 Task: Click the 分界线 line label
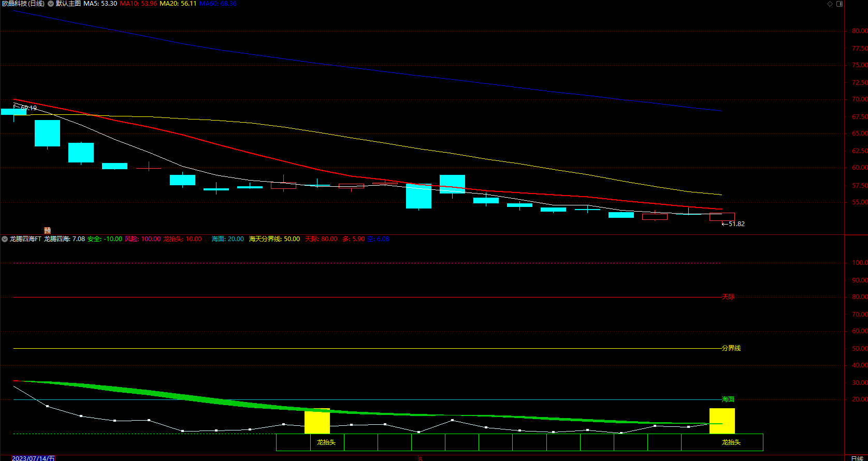tap(731, 348)
